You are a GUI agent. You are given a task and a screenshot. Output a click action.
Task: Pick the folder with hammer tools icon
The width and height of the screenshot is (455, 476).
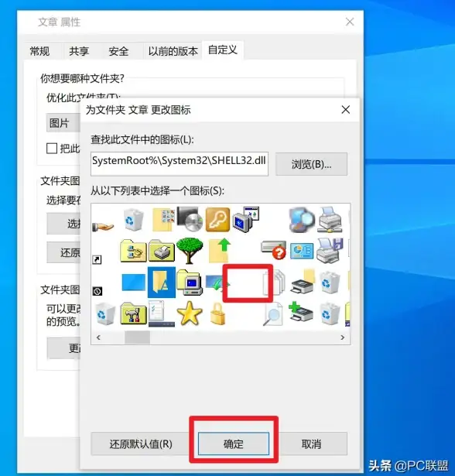(x=133, y=314)
